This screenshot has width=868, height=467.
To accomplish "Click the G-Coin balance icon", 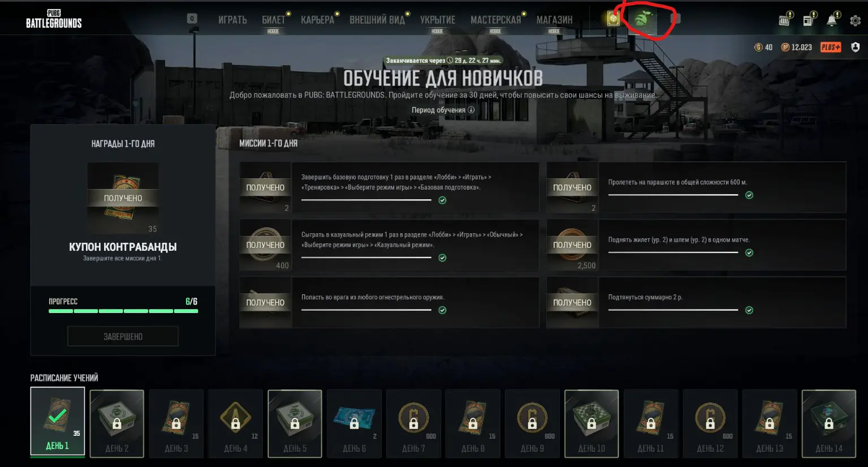I will [x=758, y=47].
